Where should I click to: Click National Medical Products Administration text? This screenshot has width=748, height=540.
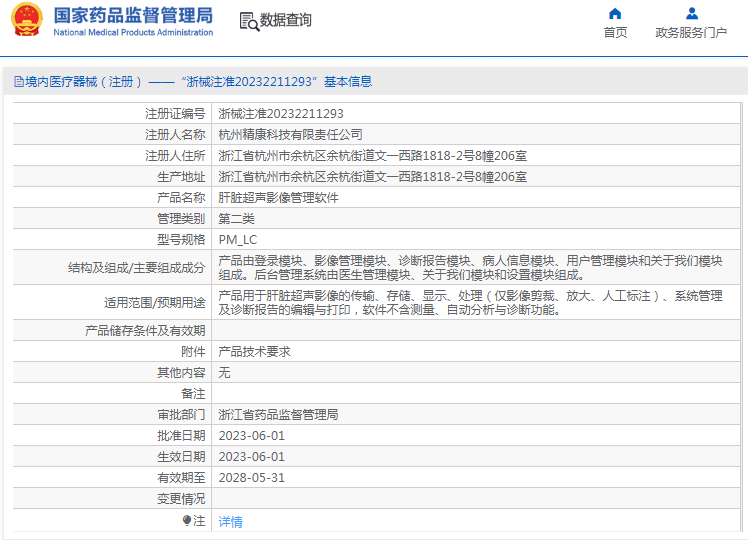pos(133,32)
